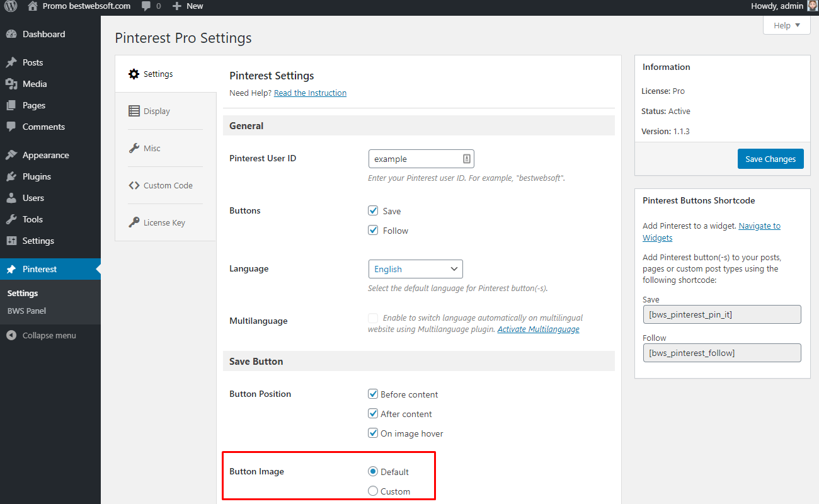819x504 pixels.
Task: Open the Display settings tab
Action: (x=166, y=111)
